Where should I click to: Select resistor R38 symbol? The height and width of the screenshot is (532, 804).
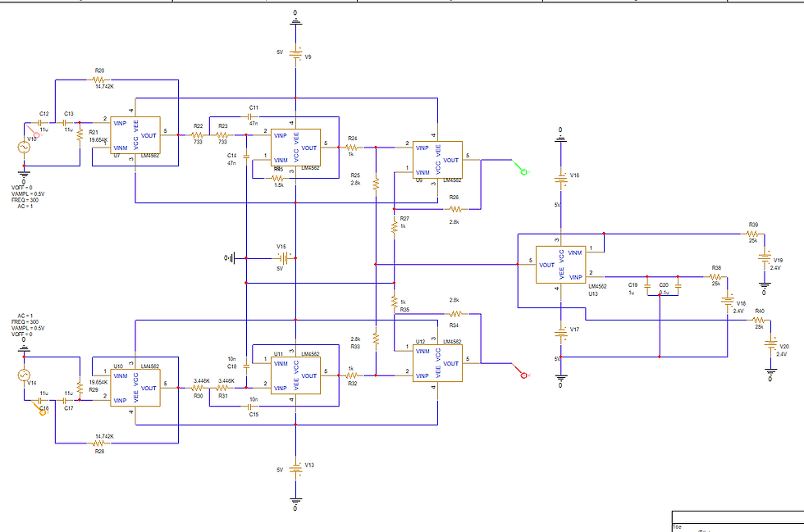pos(715,277)
